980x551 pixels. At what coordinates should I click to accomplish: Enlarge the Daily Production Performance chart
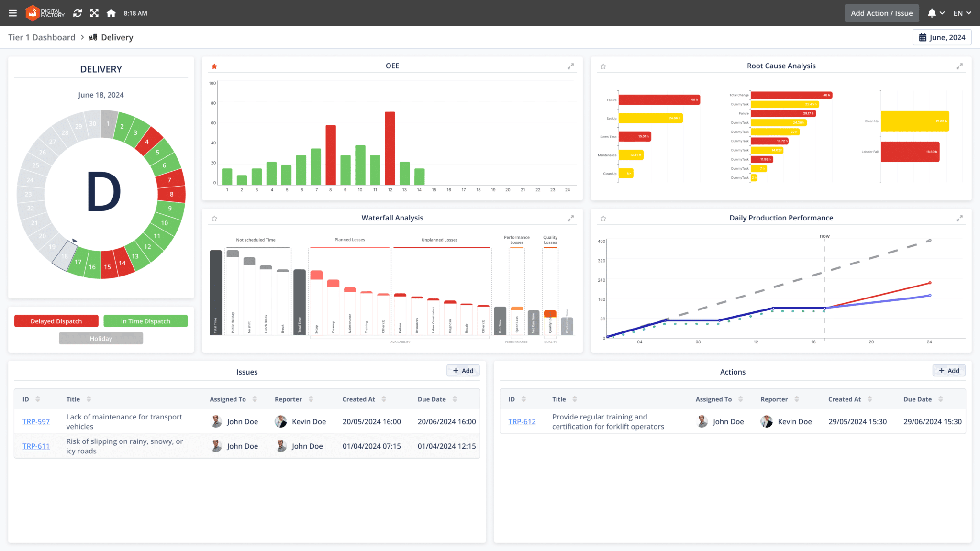(x=959, y=218)
